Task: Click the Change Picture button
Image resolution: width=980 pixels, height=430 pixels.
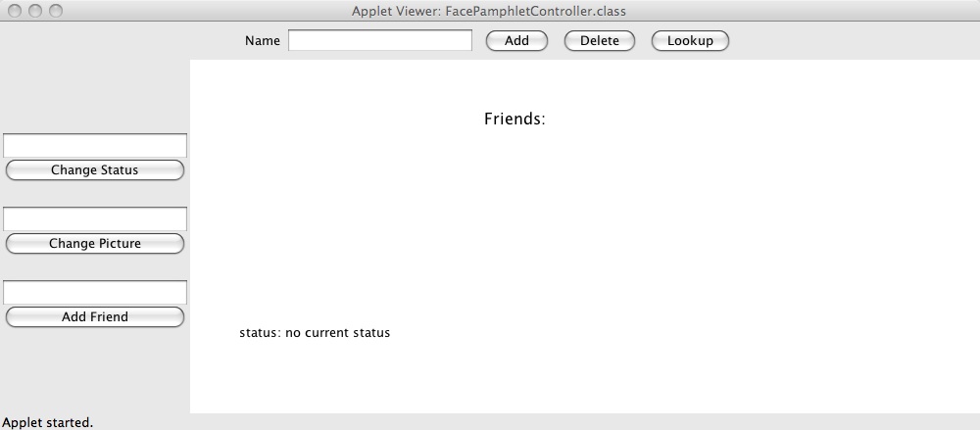Action: pos(95,244)
